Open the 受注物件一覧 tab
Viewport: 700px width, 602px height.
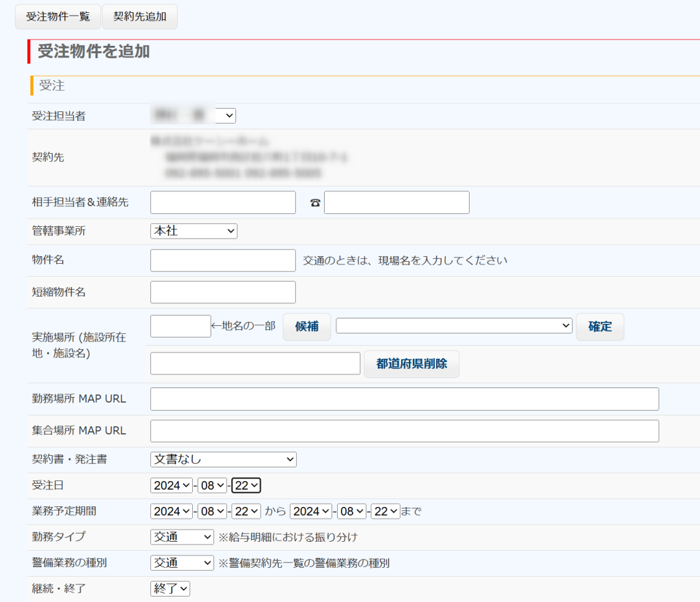click(58, 16)
